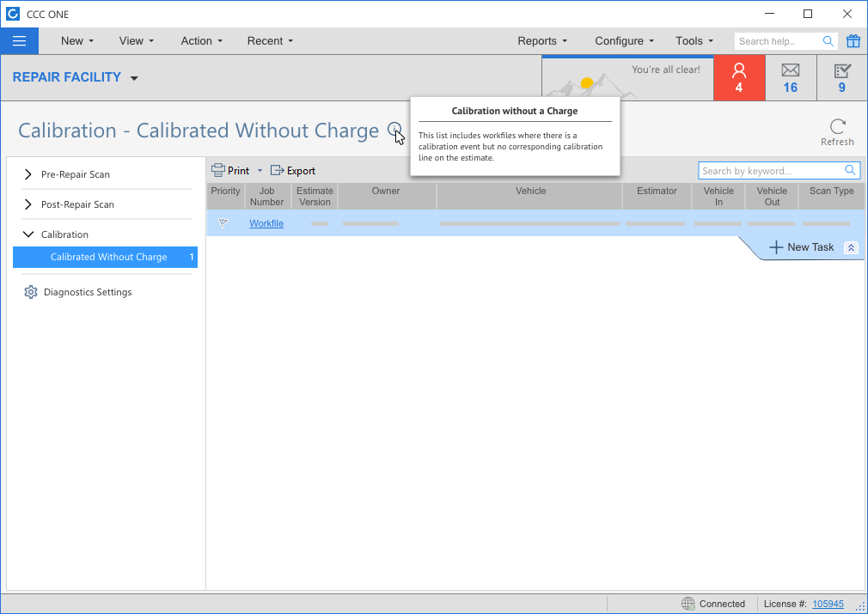Click the 'You're all clear!' notification text
The image size is (868, 614).
tap(666, 70)
